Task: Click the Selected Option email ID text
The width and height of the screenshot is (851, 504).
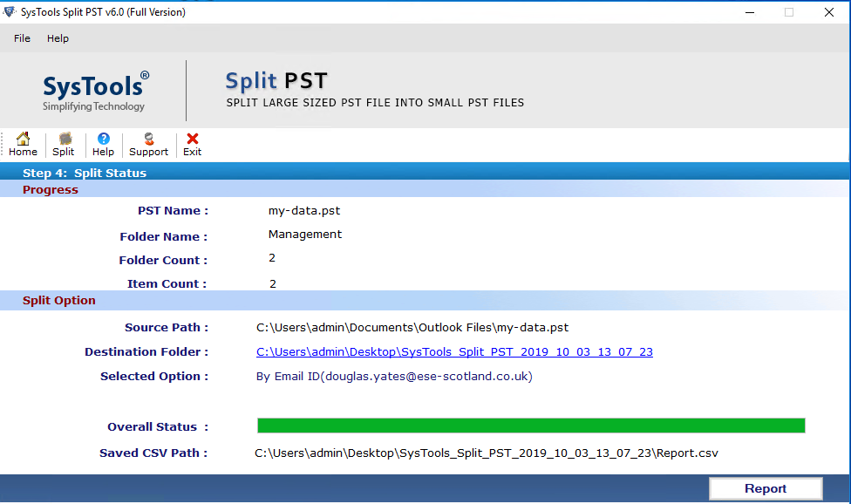Action: click(394, 377)
